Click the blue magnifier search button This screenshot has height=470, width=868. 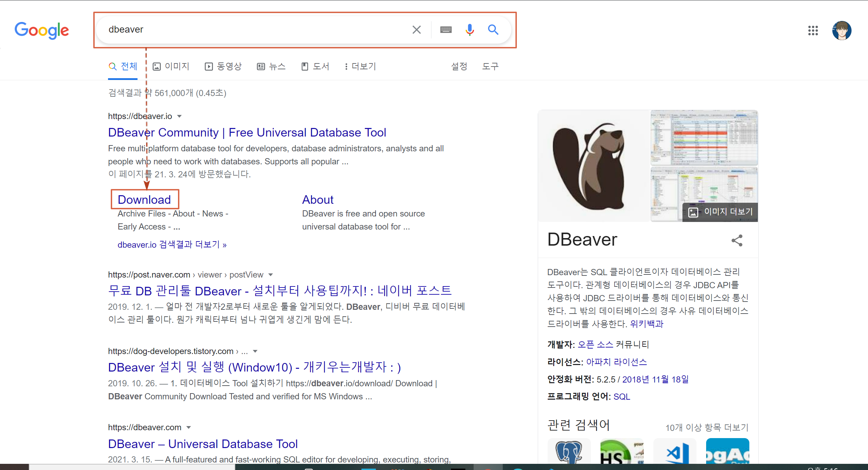click(x=493, y=30)
